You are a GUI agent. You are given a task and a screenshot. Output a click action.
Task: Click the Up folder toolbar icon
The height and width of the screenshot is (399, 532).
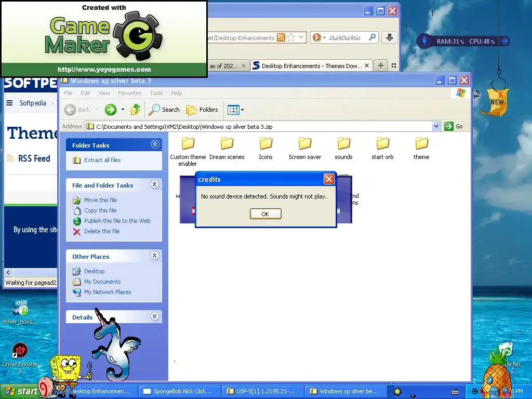pyautogui.click(x=136, y=110)
